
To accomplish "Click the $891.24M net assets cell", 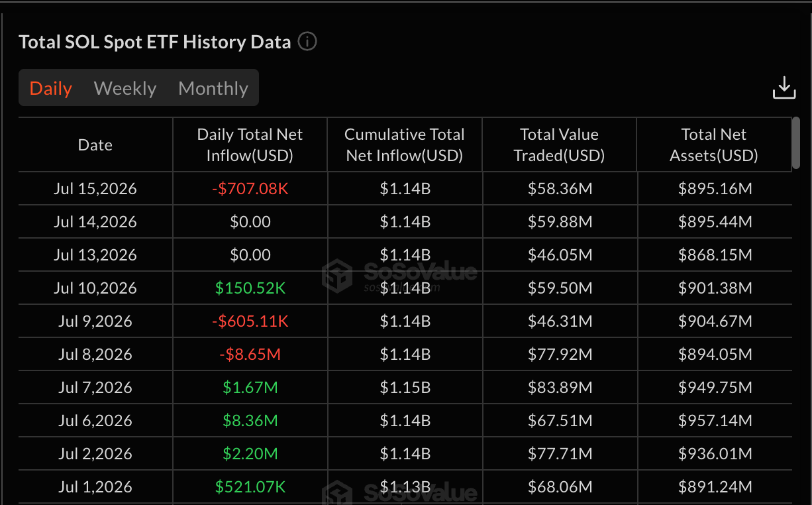I will click(715, 487).
